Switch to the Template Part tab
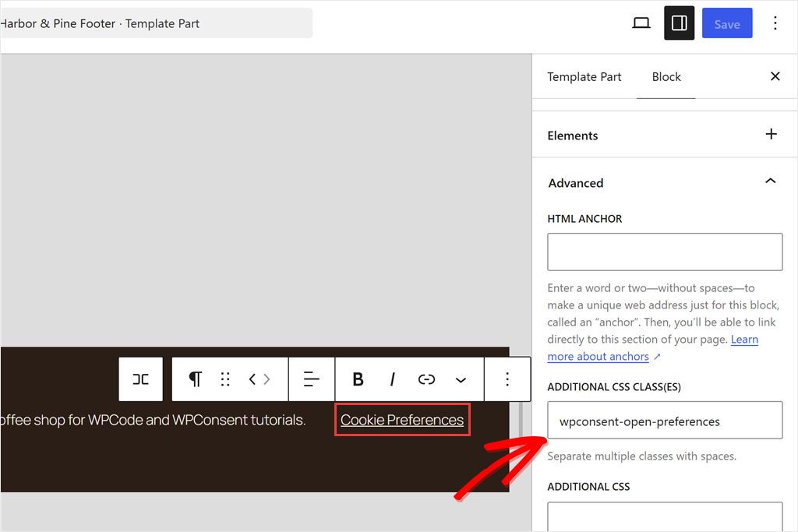Image resolution: width=798 pixels, height=532 pixels. [584, 77]
